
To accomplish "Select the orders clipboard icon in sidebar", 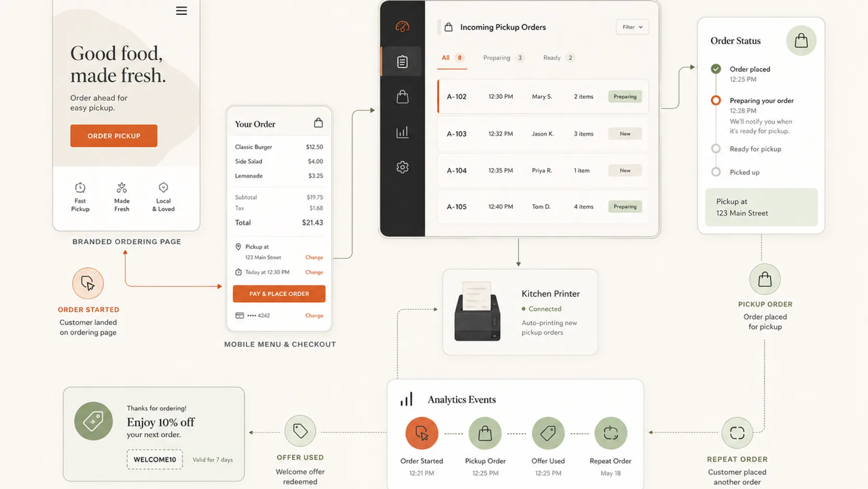I will pos(402,62).
